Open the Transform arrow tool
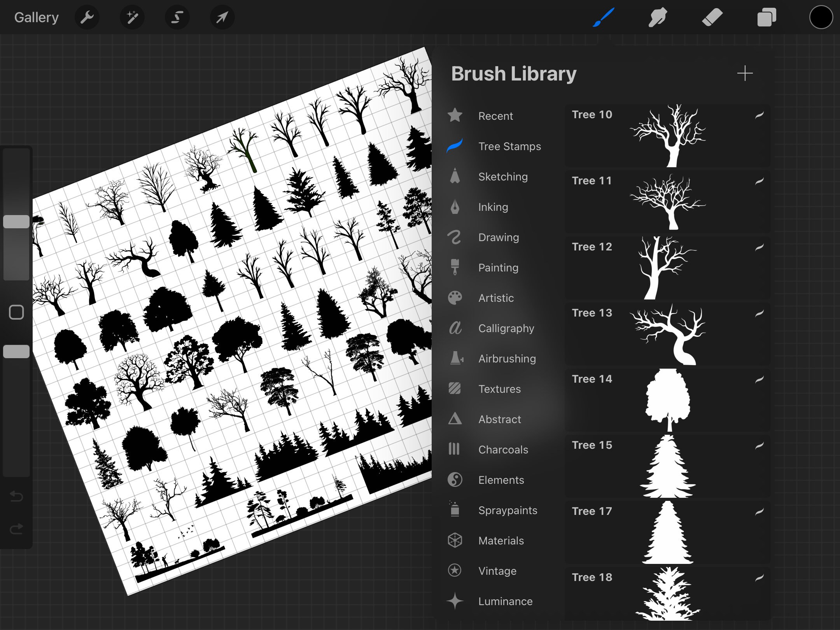The height and width of the screenshot is (630, 840). click(222, 17)
